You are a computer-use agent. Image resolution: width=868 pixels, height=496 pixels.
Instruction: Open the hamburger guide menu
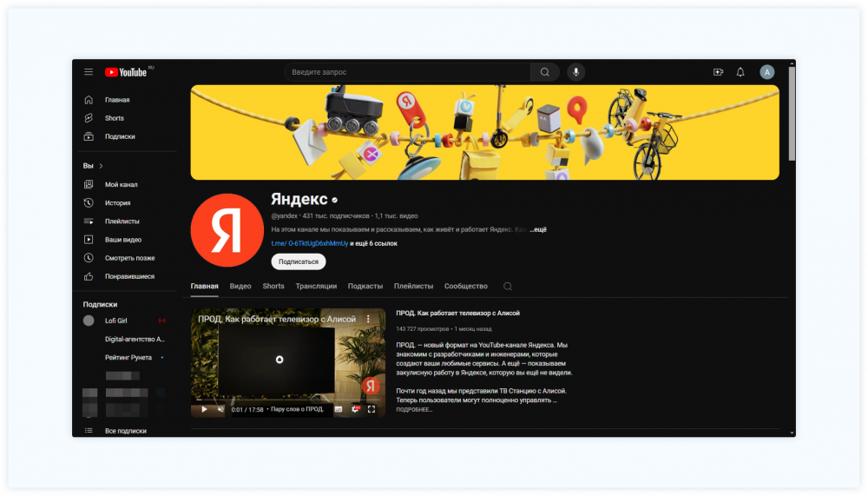tap(89, 72)
